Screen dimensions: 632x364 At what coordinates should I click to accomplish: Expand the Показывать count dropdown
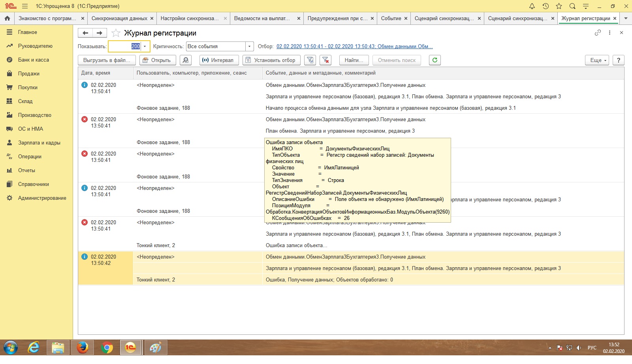pyautogui.click(x=145, y=46)
